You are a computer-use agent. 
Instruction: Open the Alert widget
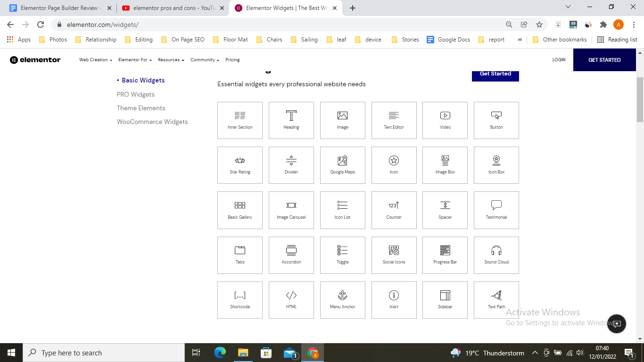point(394,300)
